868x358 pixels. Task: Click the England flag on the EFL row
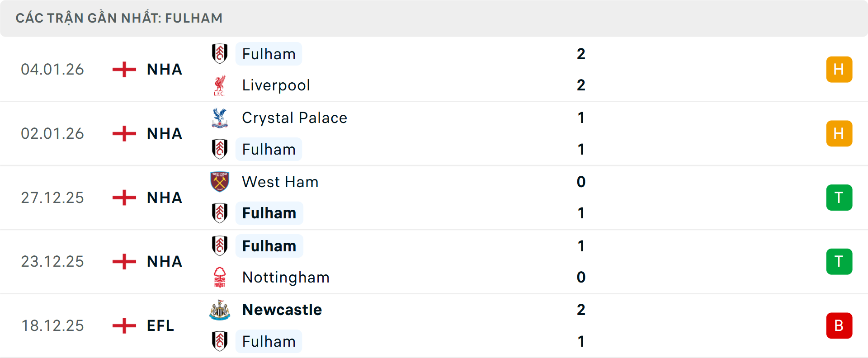[123, 325]
